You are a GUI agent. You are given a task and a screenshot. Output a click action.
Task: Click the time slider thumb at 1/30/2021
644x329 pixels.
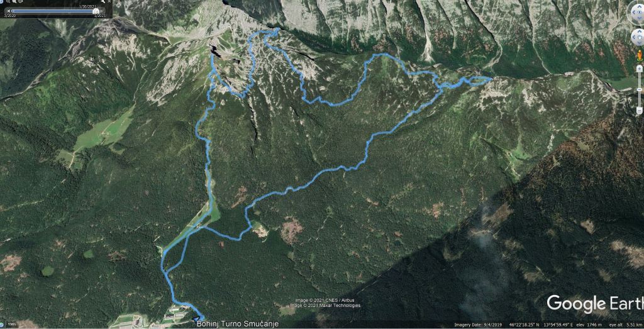click(96, 11)
